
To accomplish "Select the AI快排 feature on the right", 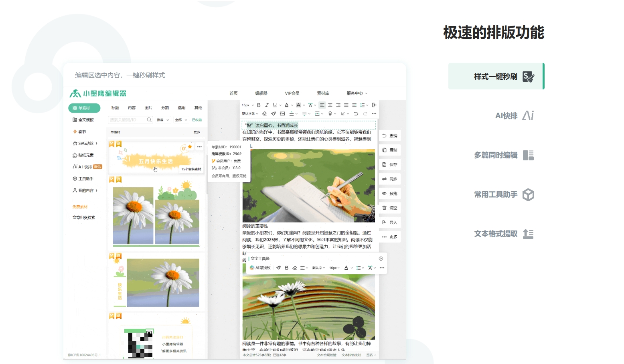I will [x=515, y=115].
